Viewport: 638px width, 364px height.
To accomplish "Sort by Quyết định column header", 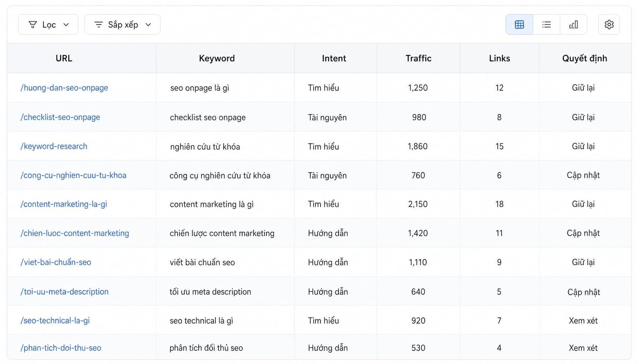I will (585, 58).
